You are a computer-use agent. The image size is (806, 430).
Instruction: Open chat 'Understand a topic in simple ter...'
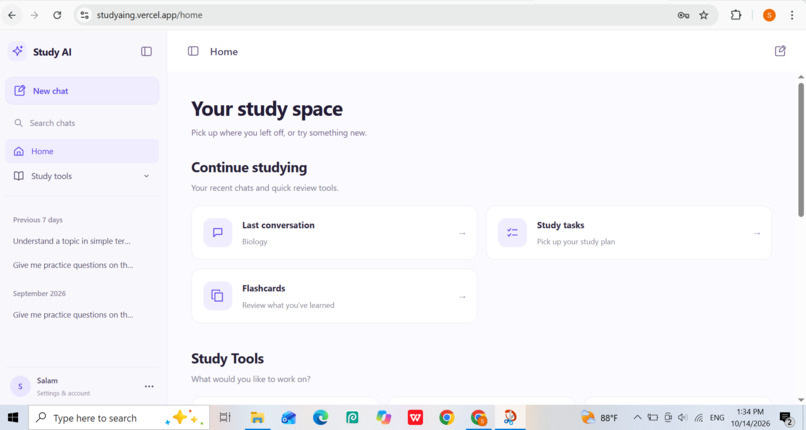[x=72, y=241]
